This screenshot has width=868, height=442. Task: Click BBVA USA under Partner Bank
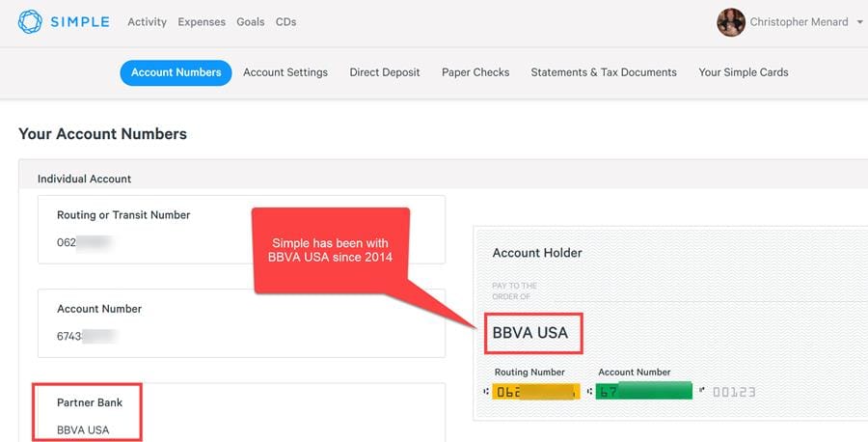click(x=83, y=429)
